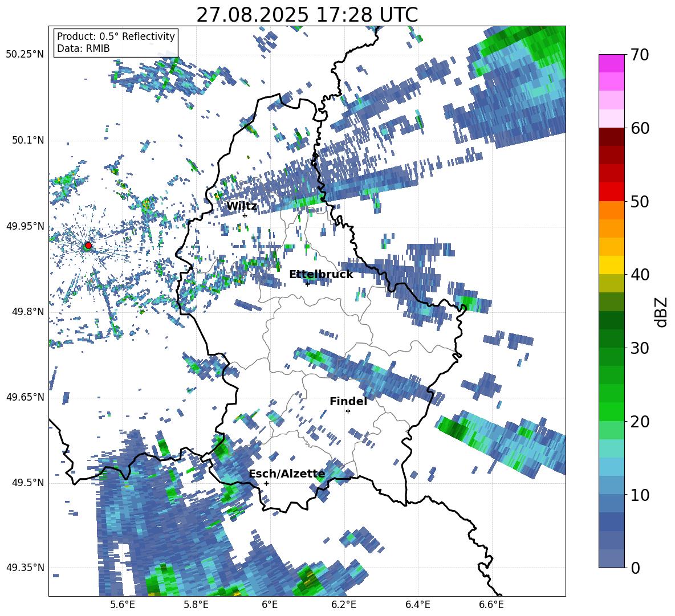
Task: Click the red radar site marker
Action: 88,246
